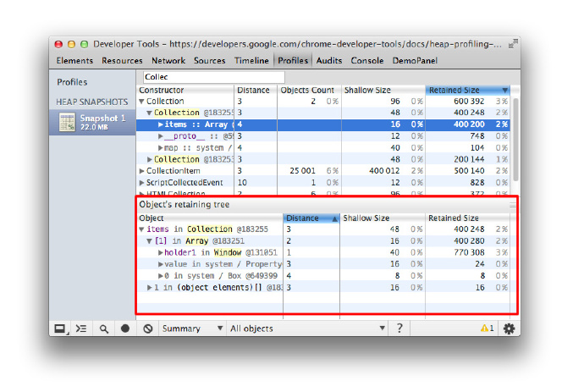584x392 pixels.
Task: Switch to the Resources tab
Action: click(x=122, y=60)
